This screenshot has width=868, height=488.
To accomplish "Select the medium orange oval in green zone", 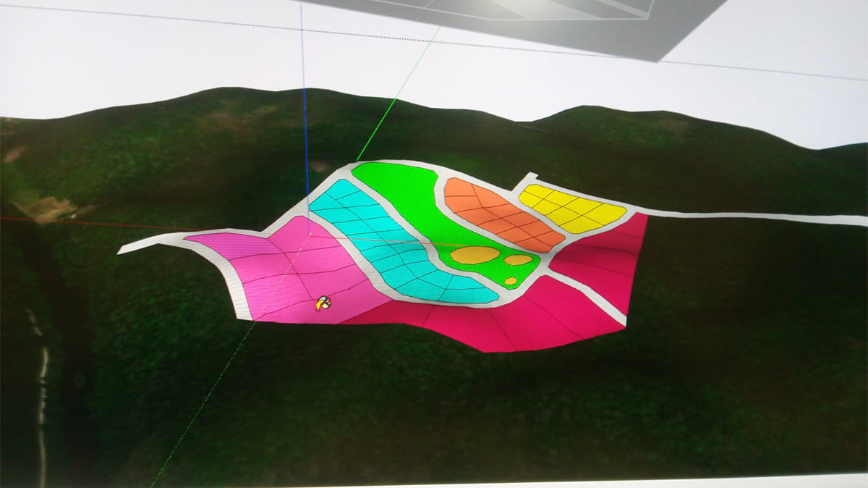I will [518, 260].
